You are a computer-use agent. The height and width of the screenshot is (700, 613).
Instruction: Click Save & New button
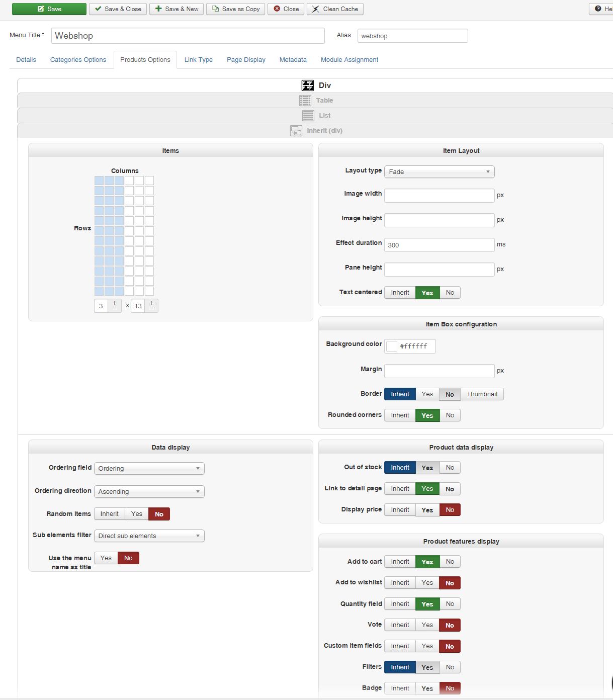click(x=177, y=9)
